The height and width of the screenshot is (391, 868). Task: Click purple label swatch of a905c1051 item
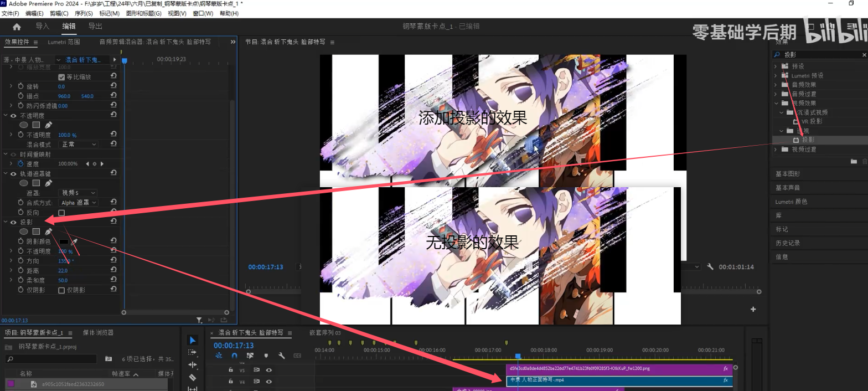(11, 383)
